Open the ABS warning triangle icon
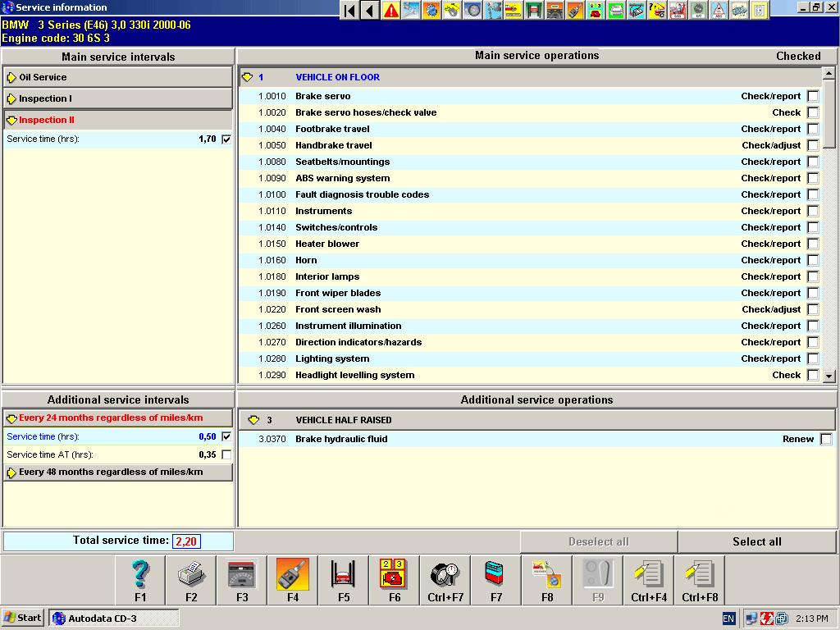This screenshot has height=630, width=840. [719, 10]
